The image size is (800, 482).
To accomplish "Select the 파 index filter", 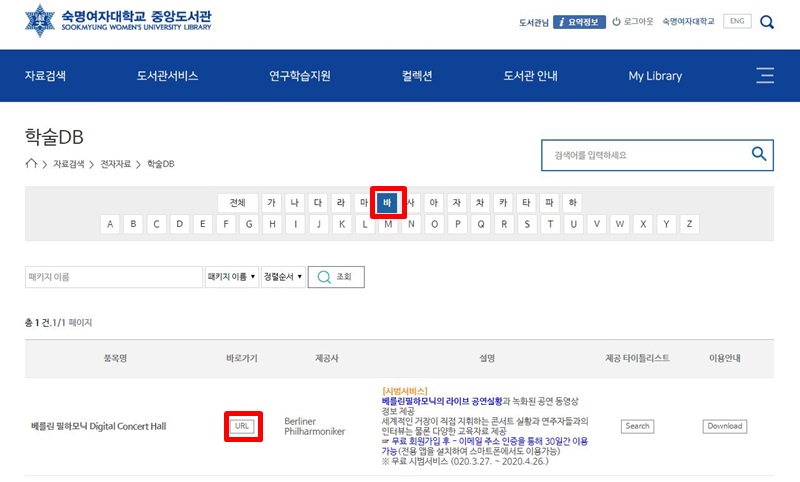I will pos(549,203).
